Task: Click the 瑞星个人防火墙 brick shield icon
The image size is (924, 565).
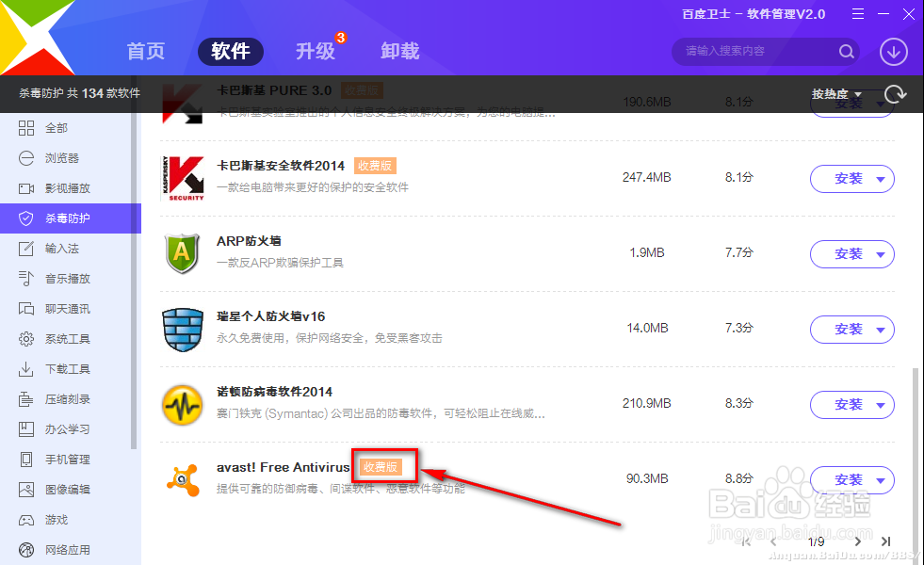Action: point(183,330)
